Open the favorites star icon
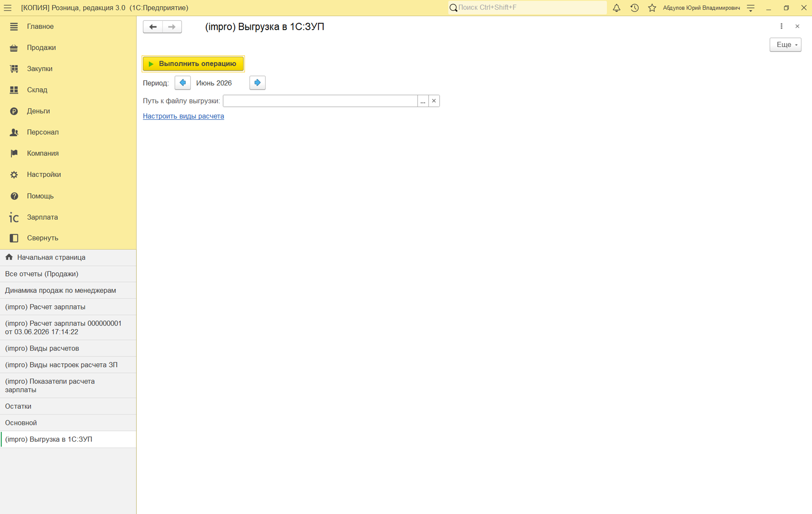The height and width of the screenshot is (514, 812). (x=652, y=8)
